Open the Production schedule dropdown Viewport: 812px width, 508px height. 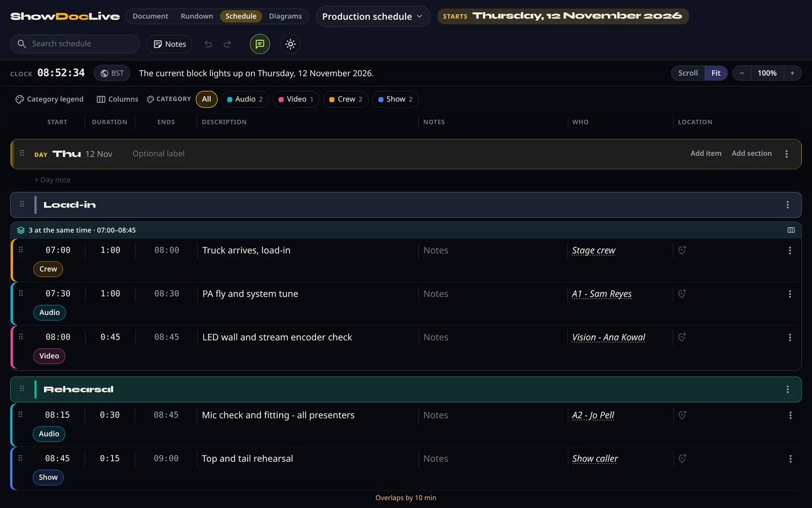(x=373, y=16)
